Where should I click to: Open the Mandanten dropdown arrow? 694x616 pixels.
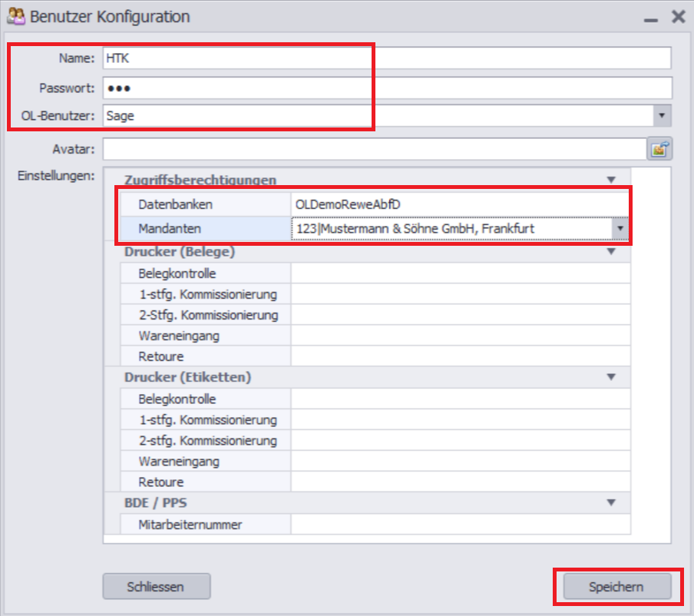click(620, 229)
